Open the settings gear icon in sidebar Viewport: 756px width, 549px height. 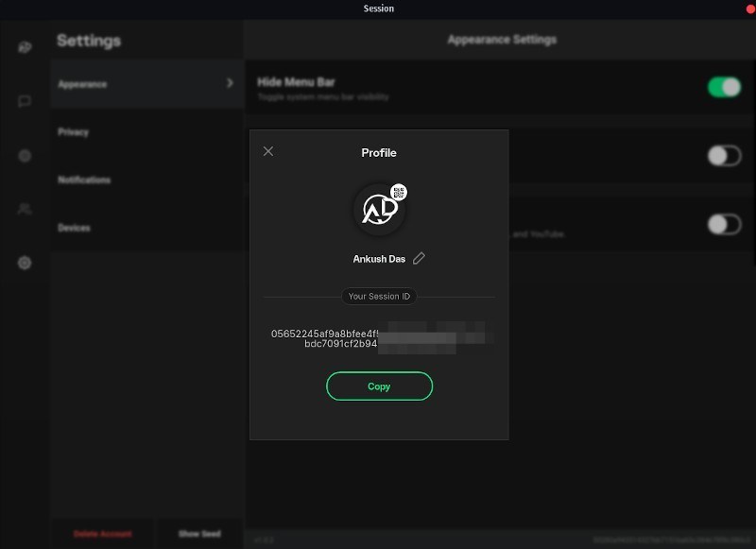click(x=25, y=263)
